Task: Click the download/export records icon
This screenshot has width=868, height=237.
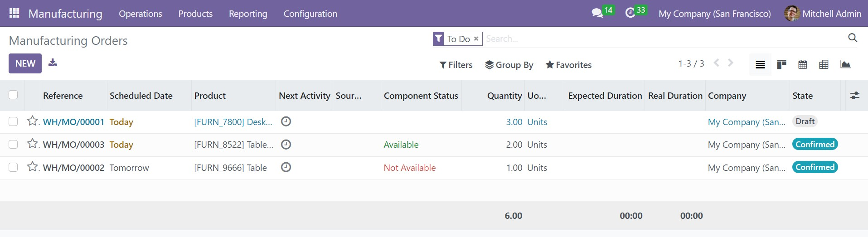Action: (x=53, y=63)
